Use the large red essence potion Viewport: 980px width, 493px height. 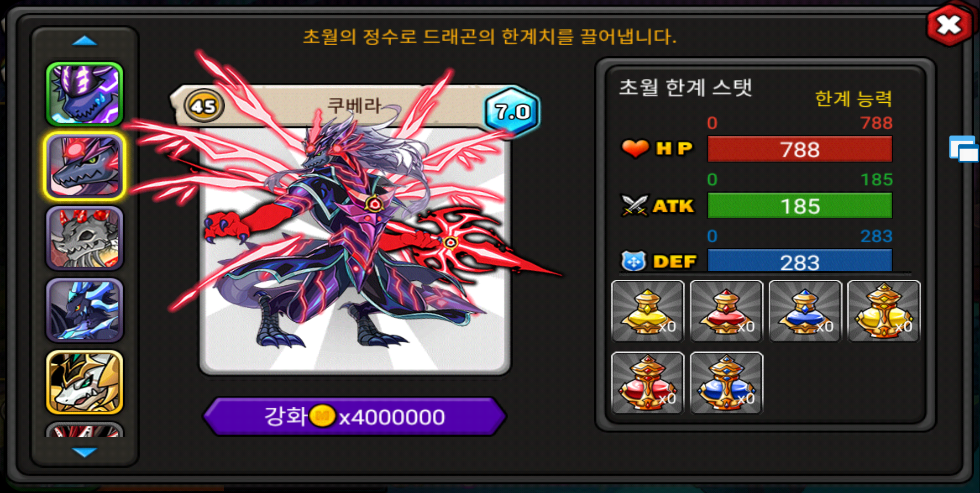(648, 383)
